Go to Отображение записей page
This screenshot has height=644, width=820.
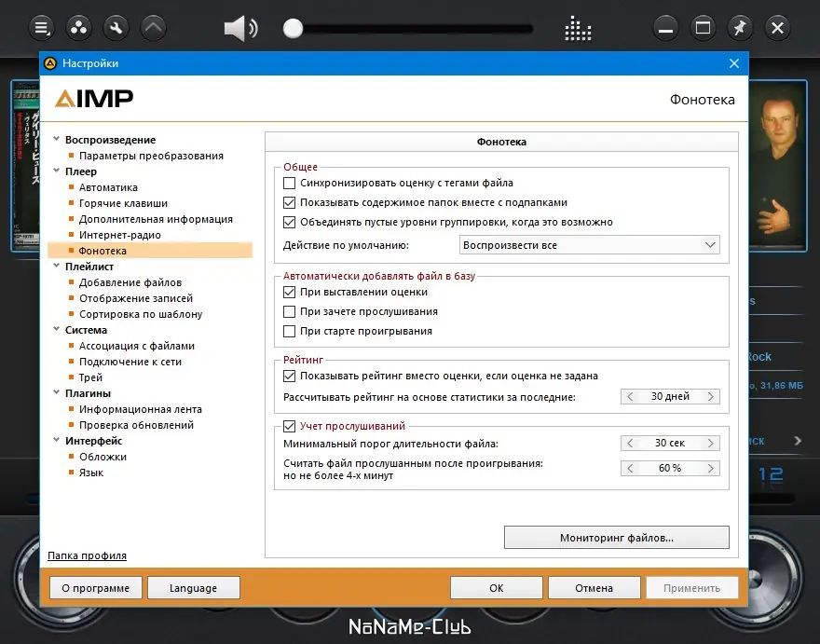point(136,298)
